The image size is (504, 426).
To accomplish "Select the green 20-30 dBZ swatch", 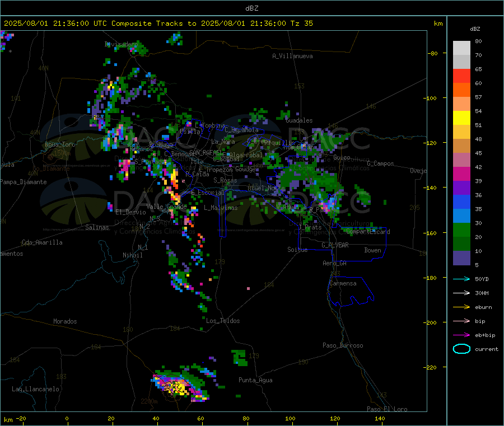I will pyautogui.click(x=461, y=230).
